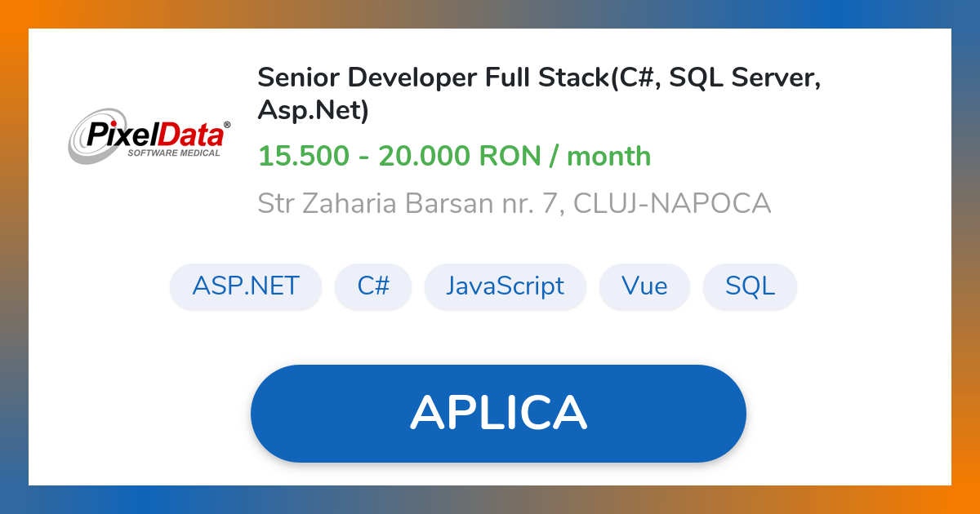Screen dimensions: 980x514
Task: Select the C# skill tag
Action: point(373,286)
